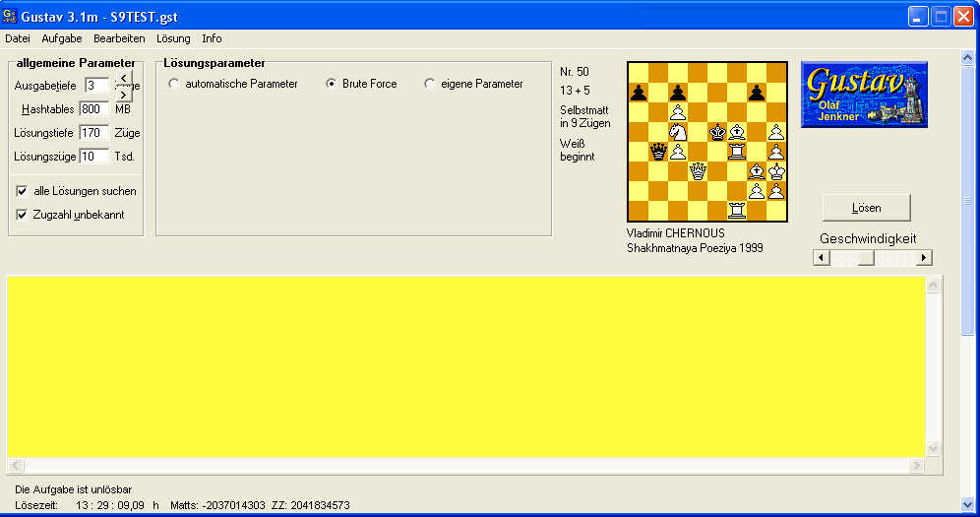Open the Lösung menu
The image size is (980, 517).
[x=173, y=38]
